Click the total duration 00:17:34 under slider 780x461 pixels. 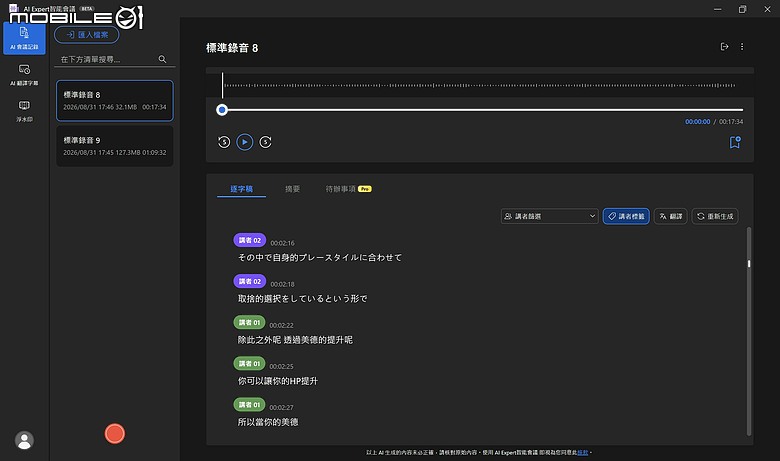(731, 122)
